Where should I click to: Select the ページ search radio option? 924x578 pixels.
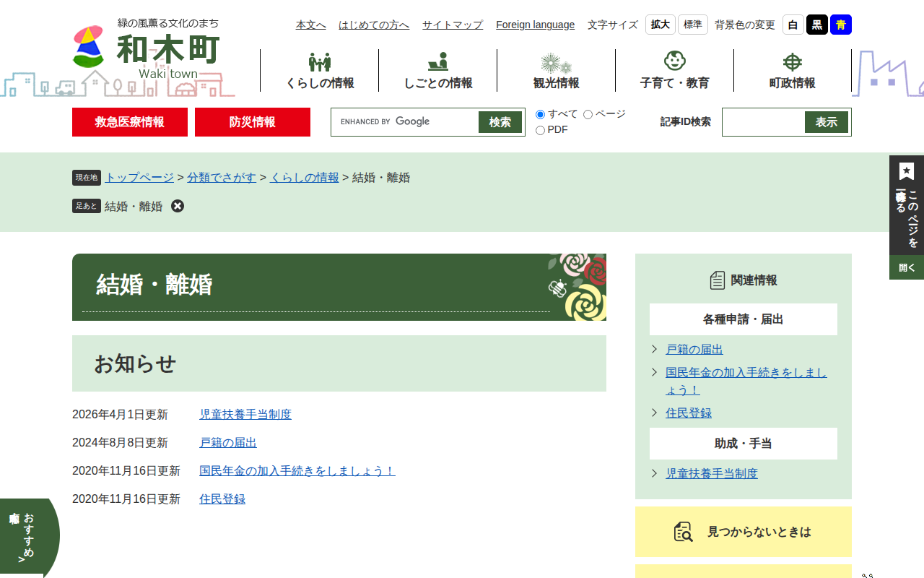pos(588,114)
